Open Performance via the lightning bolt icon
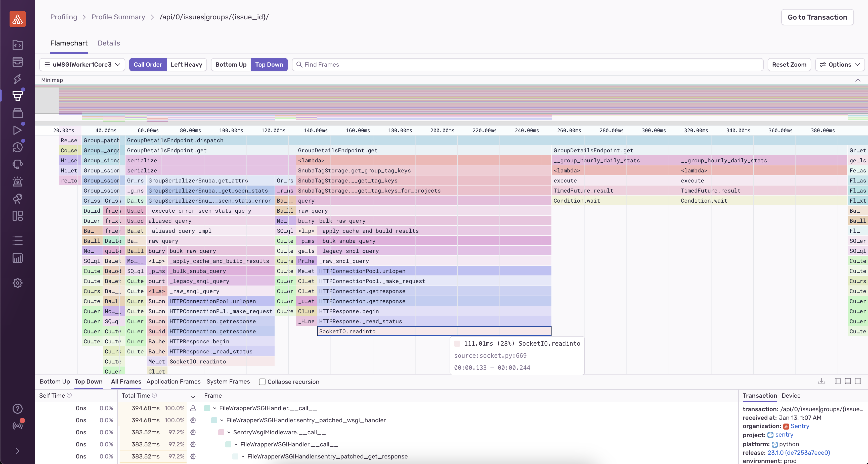The image size is (868, 464). point(18,79)
